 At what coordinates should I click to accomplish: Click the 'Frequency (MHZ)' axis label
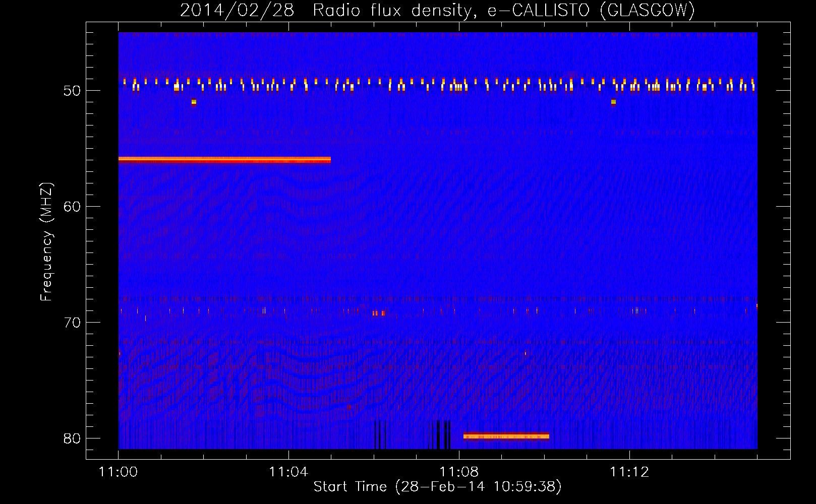point(46,242)
